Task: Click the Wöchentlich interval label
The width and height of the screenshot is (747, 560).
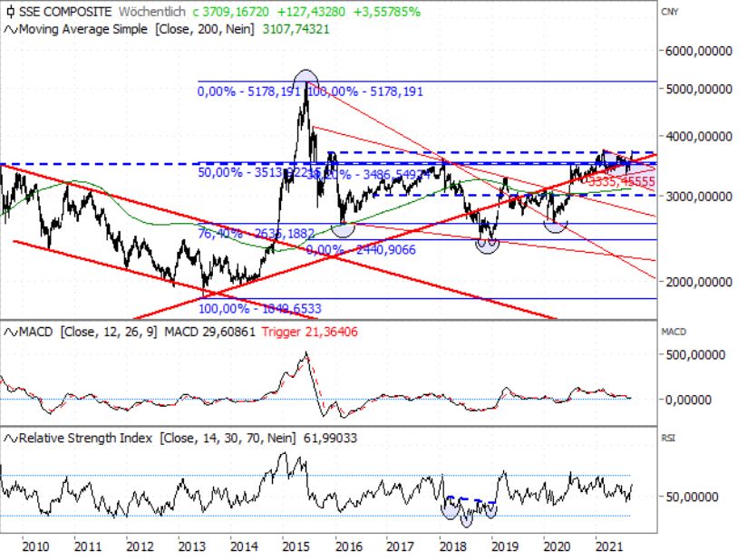Action: (152, 12)
